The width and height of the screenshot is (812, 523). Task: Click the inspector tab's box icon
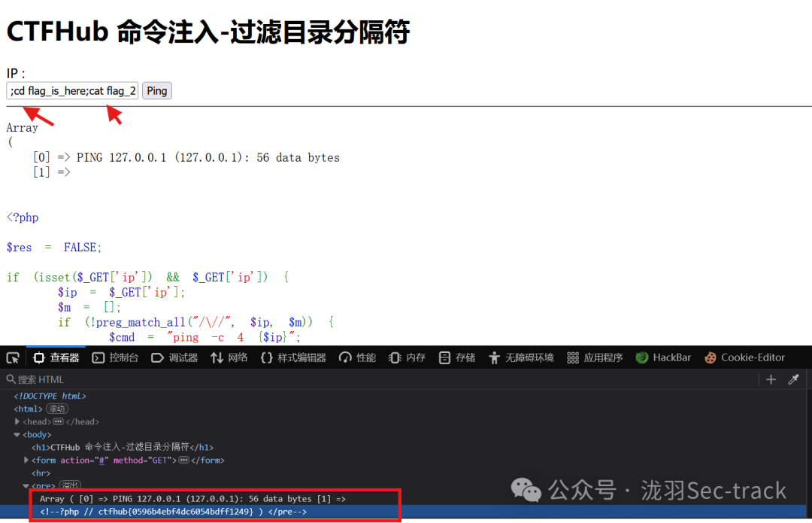coord(39,357)
